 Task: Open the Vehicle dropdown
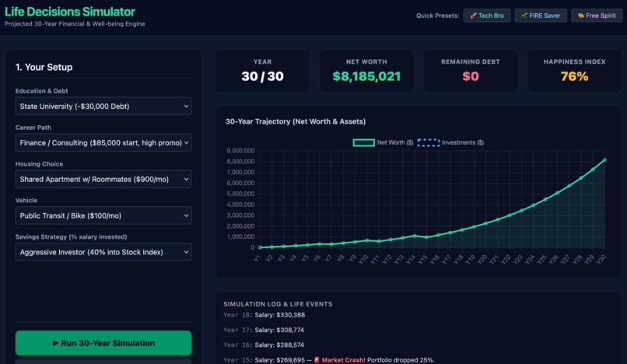click(x=103, y=215)
